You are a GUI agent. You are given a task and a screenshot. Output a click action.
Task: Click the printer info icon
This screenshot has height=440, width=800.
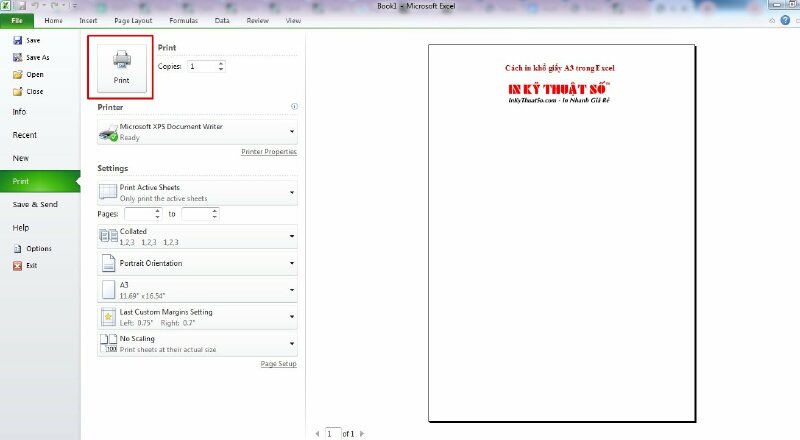pos(294,107)
